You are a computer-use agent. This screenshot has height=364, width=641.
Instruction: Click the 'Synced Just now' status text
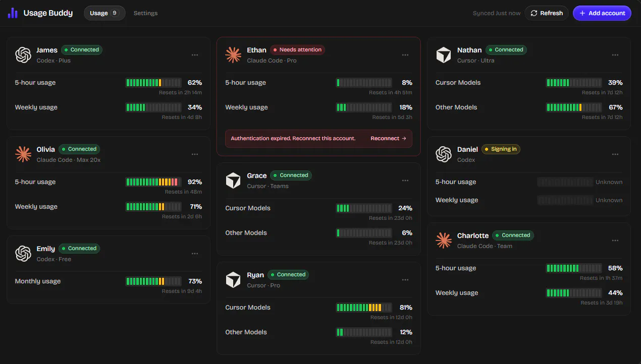pos(497,13)
